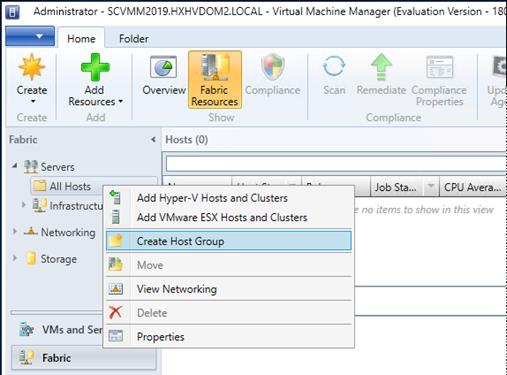Open the Compliance Properties icon

(440, 67)
